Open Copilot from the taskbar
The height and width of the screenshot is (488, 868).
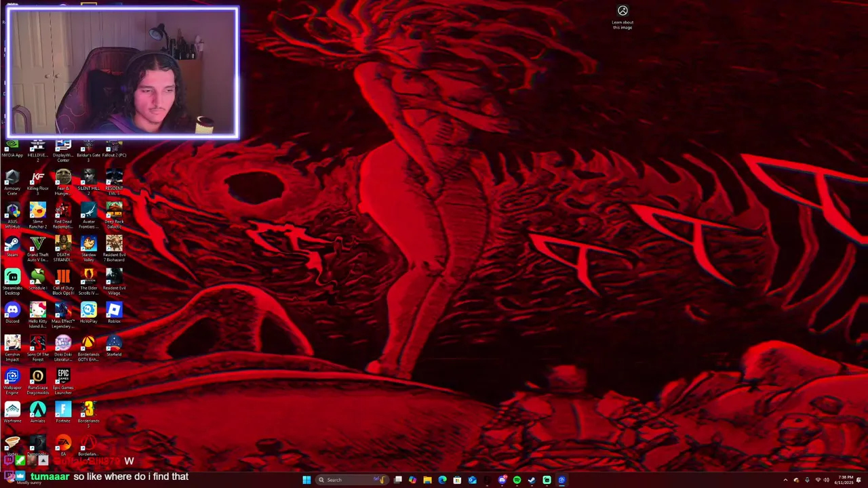coord(412,480)
